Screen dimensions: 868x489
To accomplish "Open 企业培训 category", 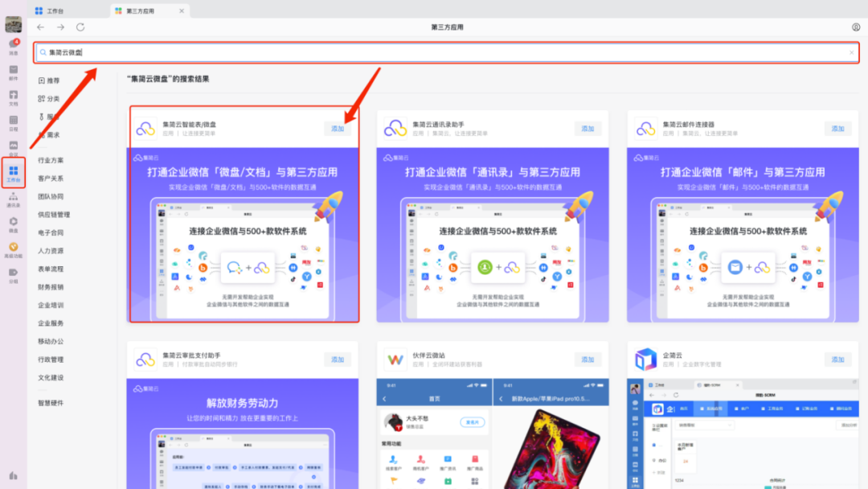I will (51, 305).
